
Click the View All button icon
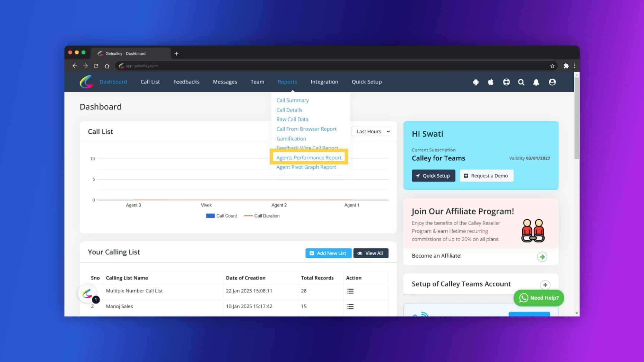click(360, 253)
